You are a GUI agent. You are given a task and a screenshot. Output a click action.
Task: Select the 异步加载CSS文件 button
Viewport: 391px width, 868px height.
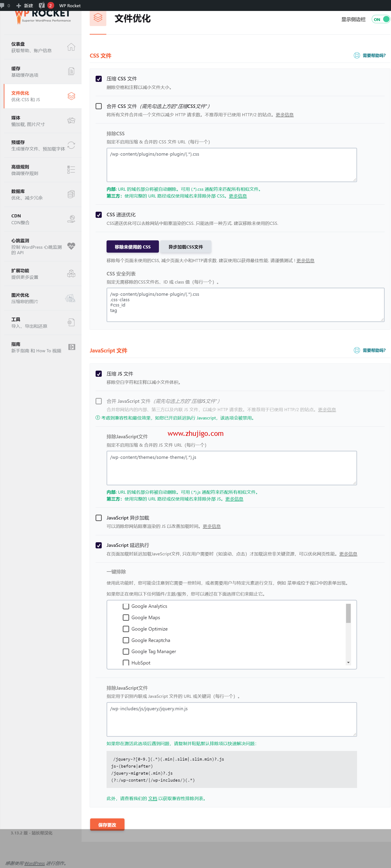tap(186, 247)
